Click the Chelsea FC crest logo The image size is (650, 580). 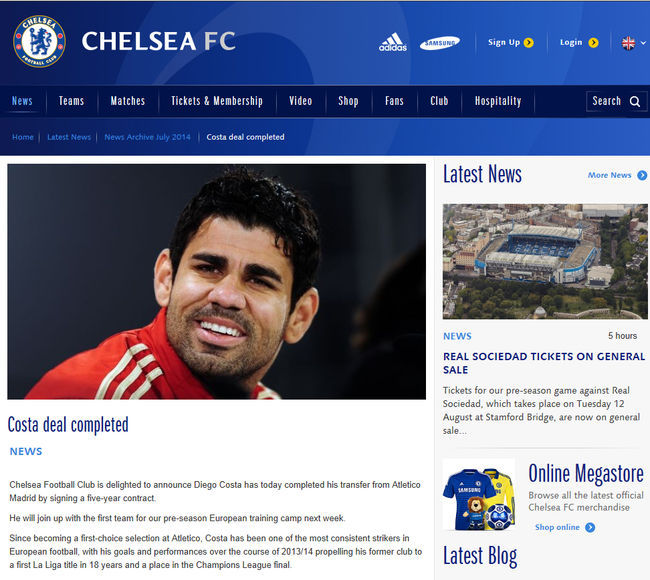pos(39,41)
